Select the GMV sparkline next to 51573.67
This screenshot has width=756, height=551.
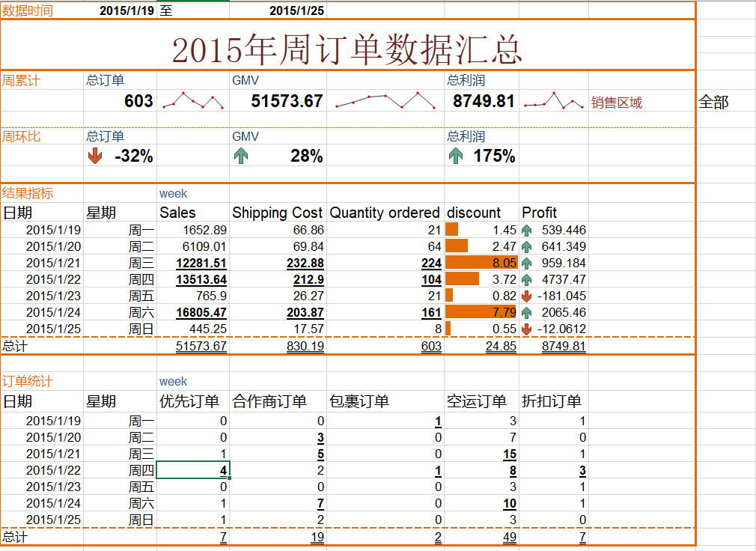[x=385, y=100]
